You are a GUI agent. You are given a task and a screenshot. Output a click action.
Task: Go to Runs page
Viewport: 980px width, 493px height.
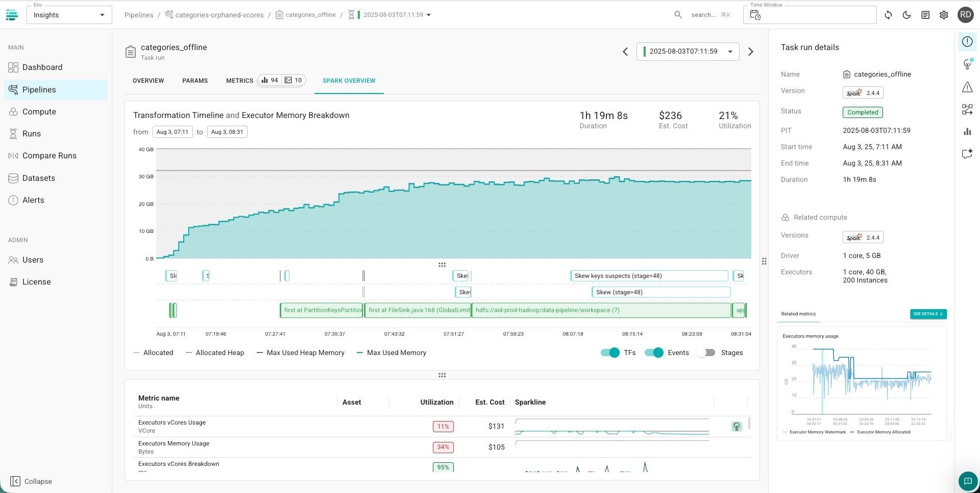point(56,134)
